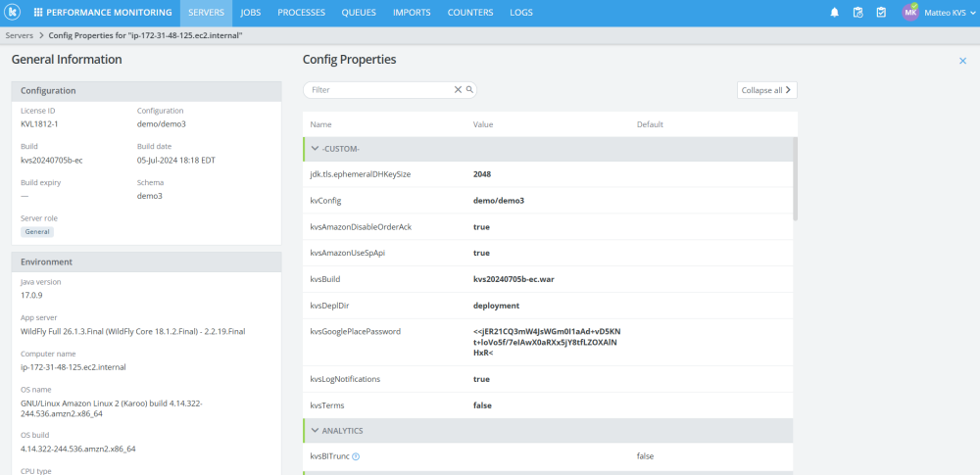
Task: Switch to the Servers tab
Action: tap(206, 13)
